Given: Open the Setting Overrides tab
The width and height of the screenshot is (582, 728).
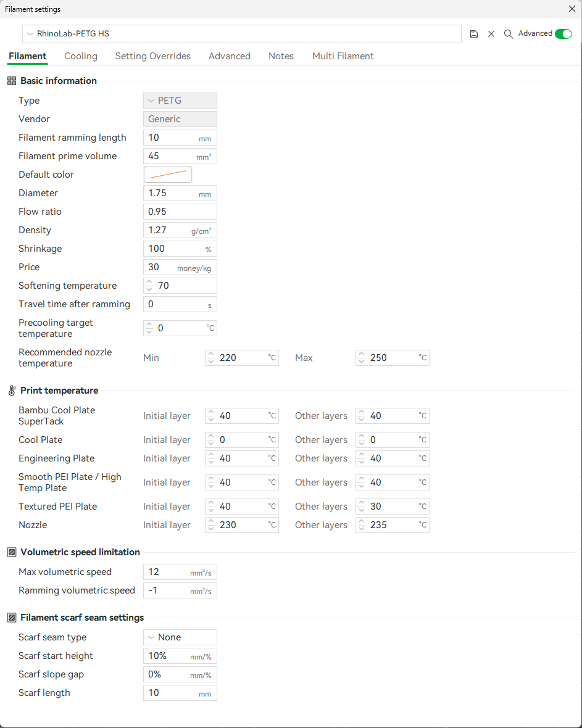Looking at the screenshot, I should (153, 56).
